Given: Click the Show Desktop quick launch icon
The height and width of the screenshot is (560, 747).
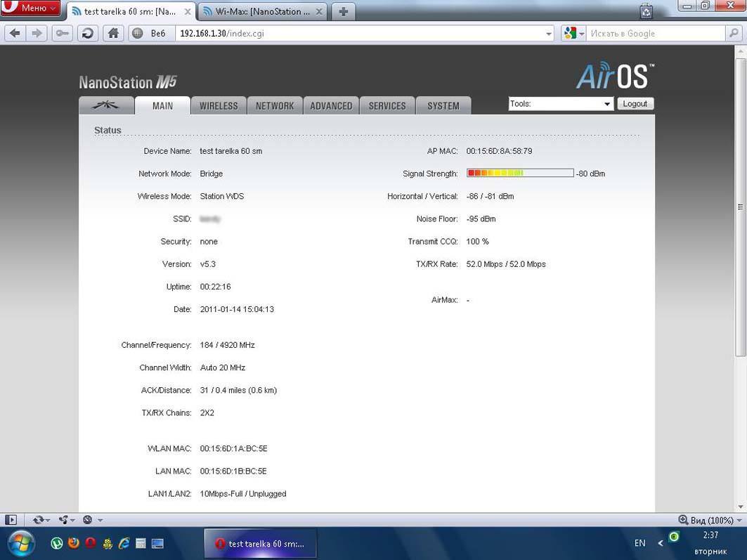Looking at the screenshot, I should pos(157,543).
